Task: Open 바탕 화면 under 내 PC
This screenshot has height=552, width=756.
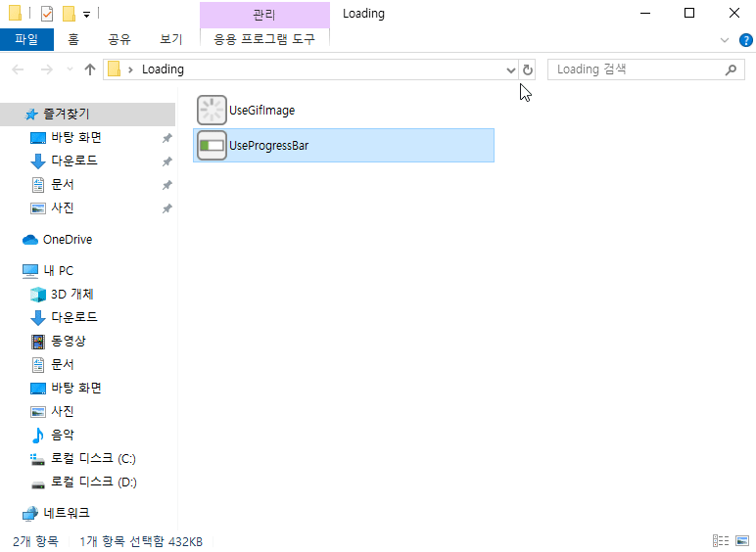Action: click(76, 388)
